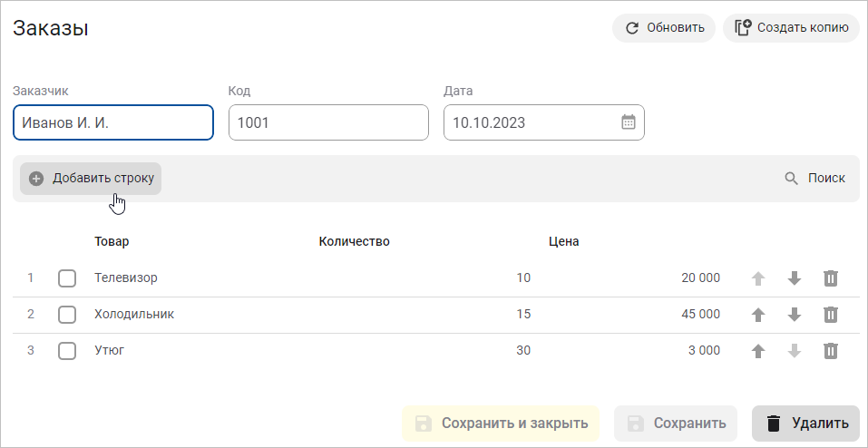Click the Количество column header
868x448 pixels.
click(x=355, y=241)
